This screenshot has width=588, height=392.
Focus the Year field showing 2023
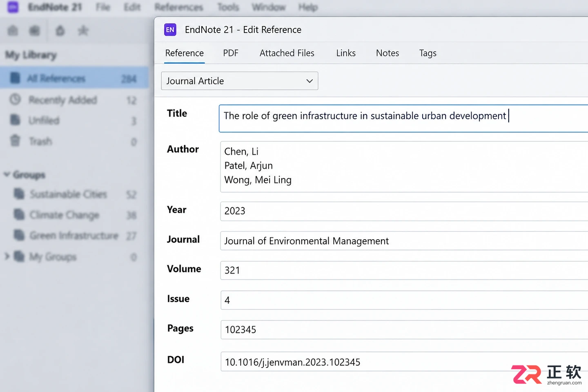point(404,211)
